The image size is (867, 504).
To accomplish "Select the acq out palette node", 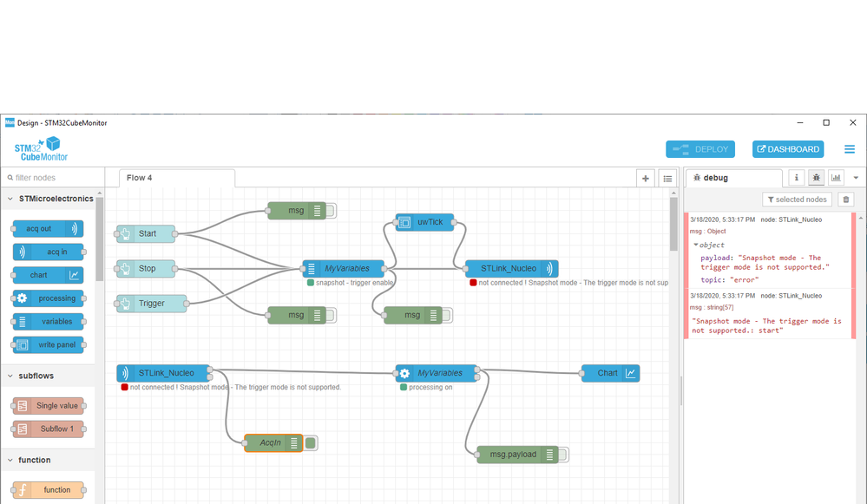I will pyautogui.click(x=48, y=229).
